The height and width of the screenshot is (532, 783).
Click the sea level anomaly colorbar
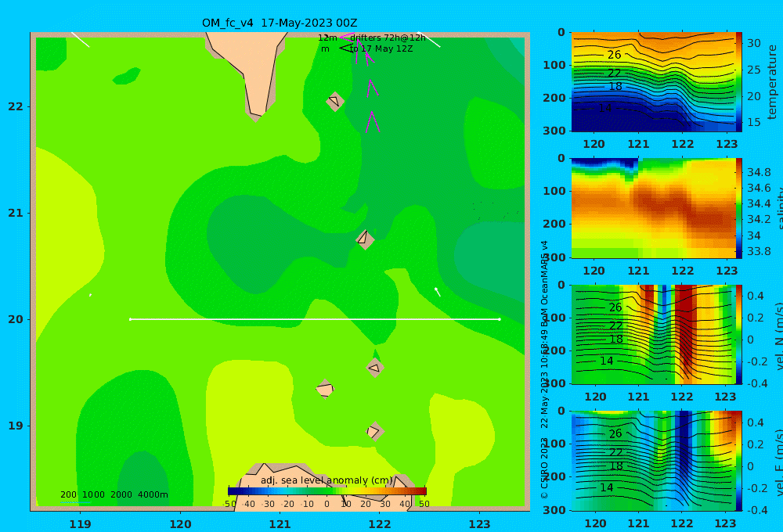click(327, 491)
